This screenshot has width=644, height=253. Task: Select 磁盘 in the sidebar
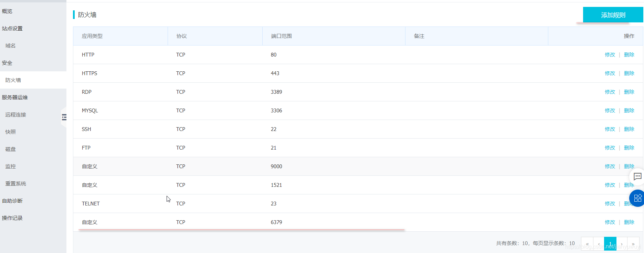[x=10, y=149]
